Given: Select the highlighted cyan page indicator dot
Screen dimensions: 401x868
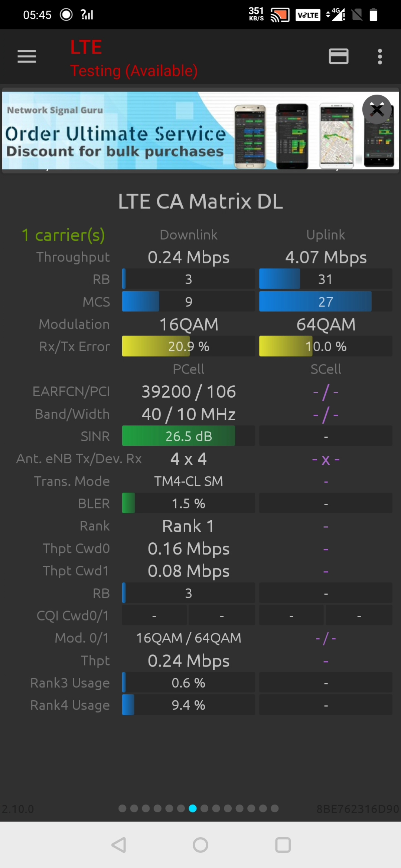Looking at the screenshot, I should [193, 809].
